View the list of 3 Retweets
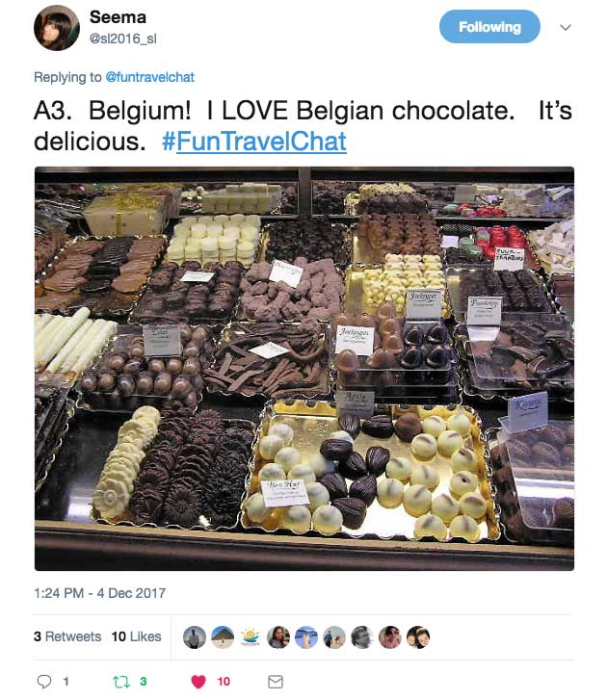 click(x=67, y=636)
